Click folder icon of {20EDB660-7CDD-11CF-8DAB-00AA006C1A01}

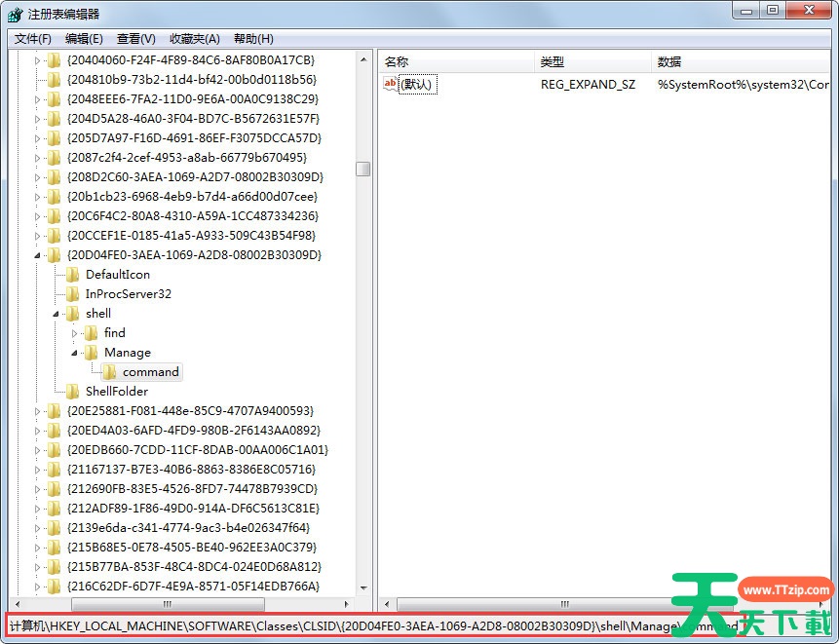pyautogui.click(x=54, y=450)
